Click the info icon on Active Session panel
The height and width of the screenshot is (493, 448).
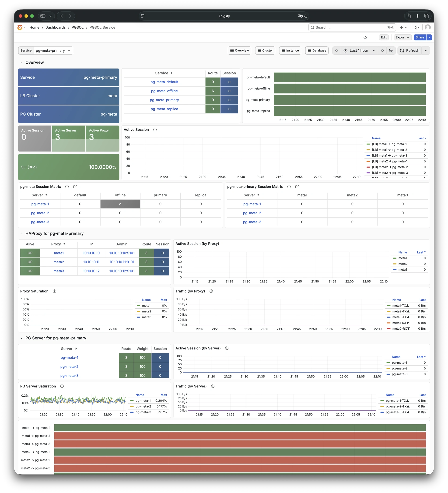point(155,130)
